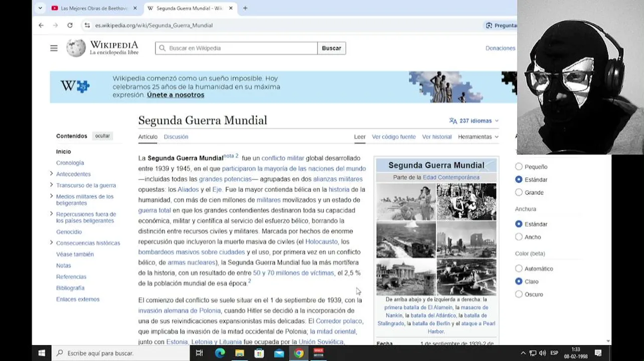The image size is (644, 361).
Task: Switch to the Discusión tab
Action: pos(176,137)
